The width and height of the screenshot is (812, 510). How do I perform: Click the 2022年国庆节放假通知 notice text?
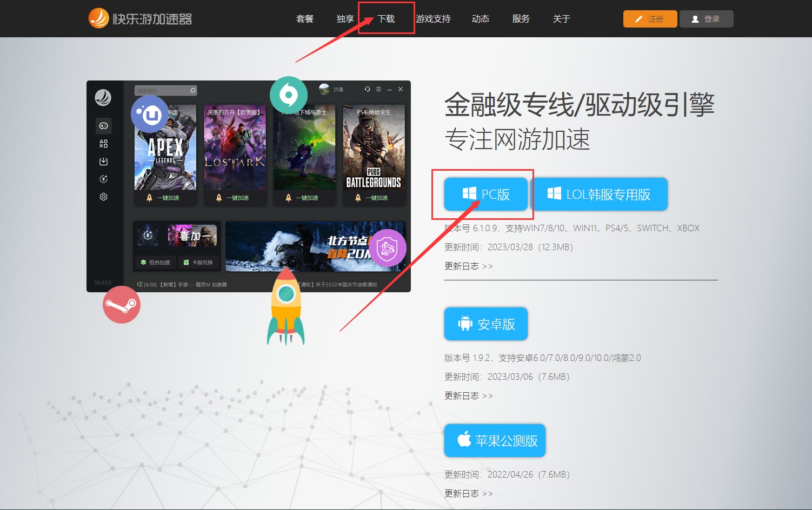(x=339, y=285)
